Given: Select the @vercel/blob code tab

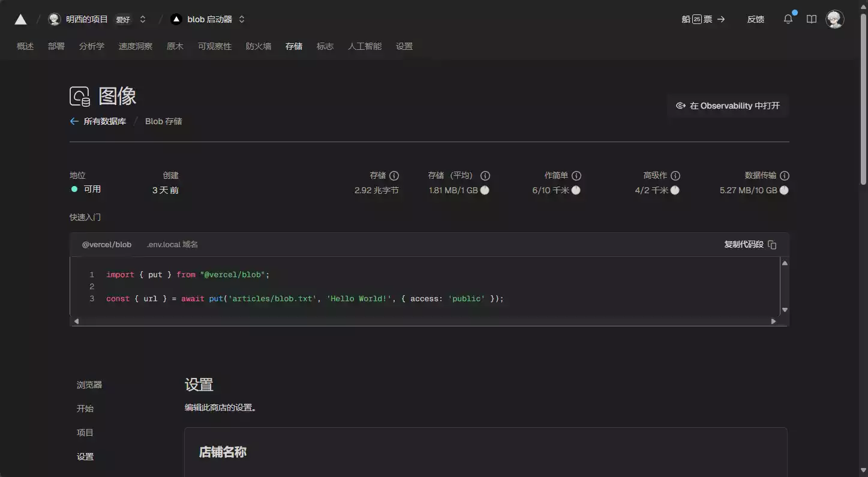Looking at the screenshot, I should pyautogui.click(x=107, y=245).
